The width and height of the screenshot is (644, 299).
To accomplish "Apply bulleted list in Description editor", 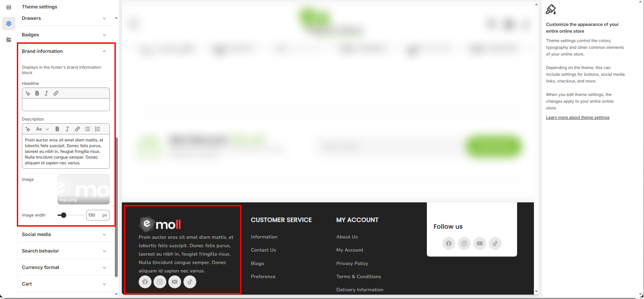I will click(x=88, y=129).
